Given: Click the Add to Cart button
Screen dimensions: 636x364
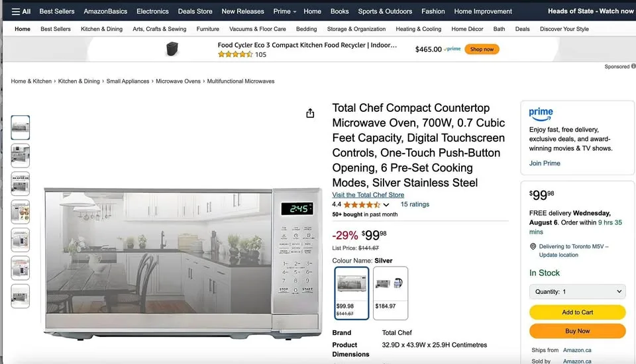Looking at the screenshot, I should pos(577,312).
